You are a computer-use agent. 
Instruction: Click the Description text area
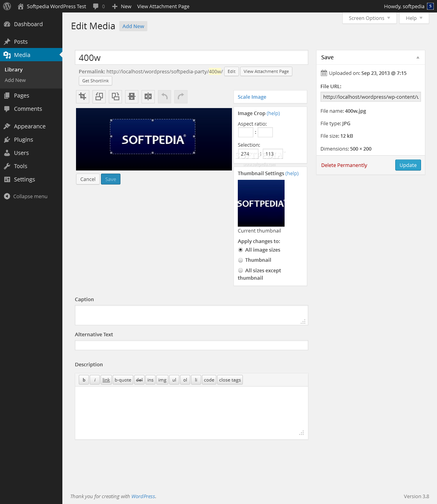coord(191,413)
